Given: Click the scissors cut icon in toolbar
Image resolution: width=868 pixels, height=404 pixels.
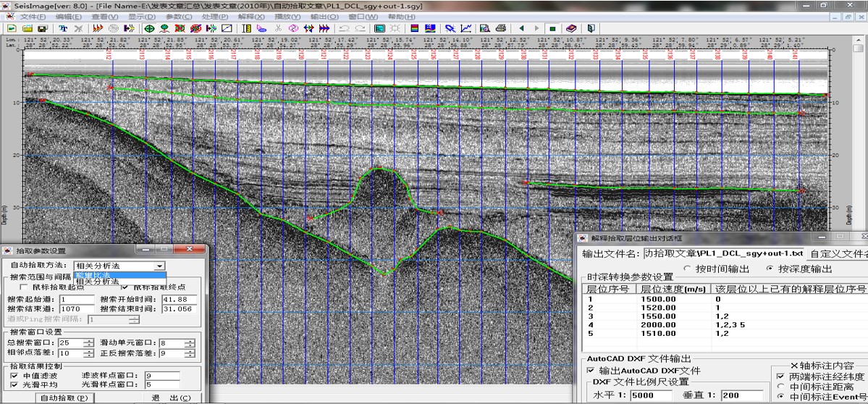Looking at the screenshot, I should (x=278, y=28).
